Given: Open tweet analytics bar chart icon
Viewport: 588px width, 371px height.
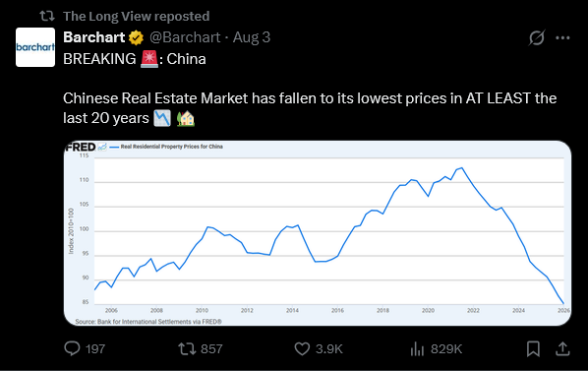Looking at the screenshot, I should tap(417, 348).
